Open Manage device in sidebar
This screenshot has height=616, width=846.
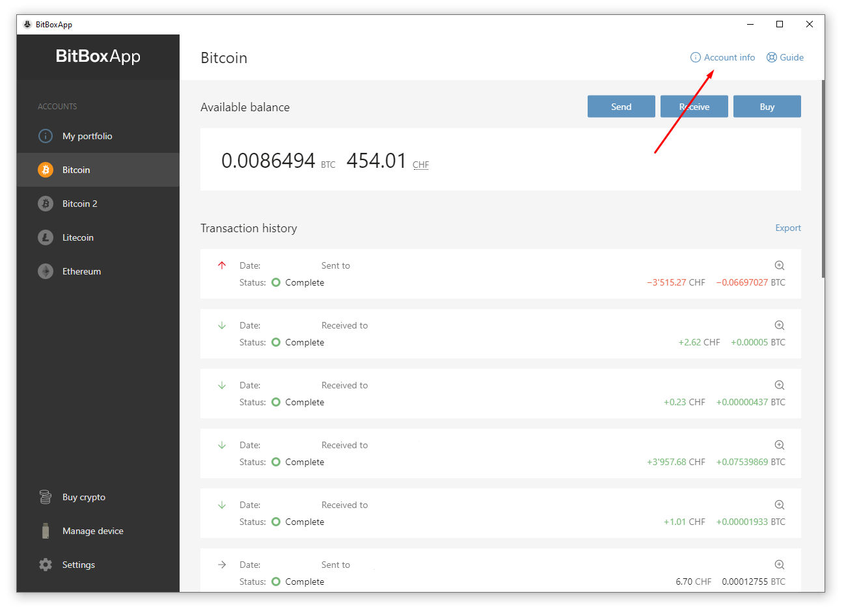[x=98, y=531]
